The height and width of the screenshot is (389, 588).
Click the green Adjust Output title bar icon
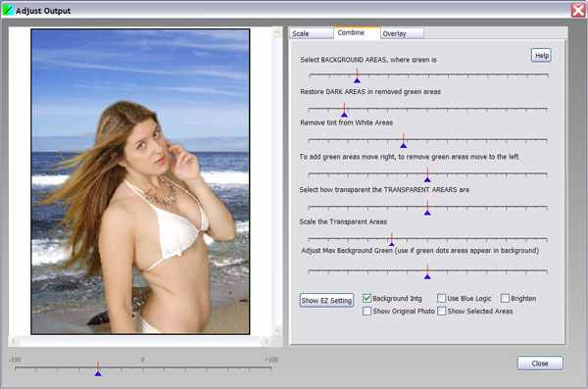pos(8,10)
